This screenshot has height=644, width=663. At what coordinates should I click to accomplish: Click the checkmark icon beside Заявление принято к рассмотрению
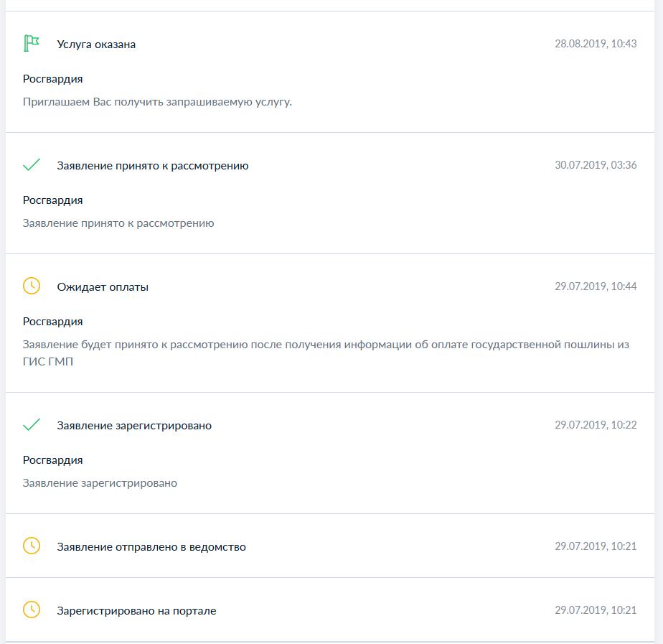point(32,165)
